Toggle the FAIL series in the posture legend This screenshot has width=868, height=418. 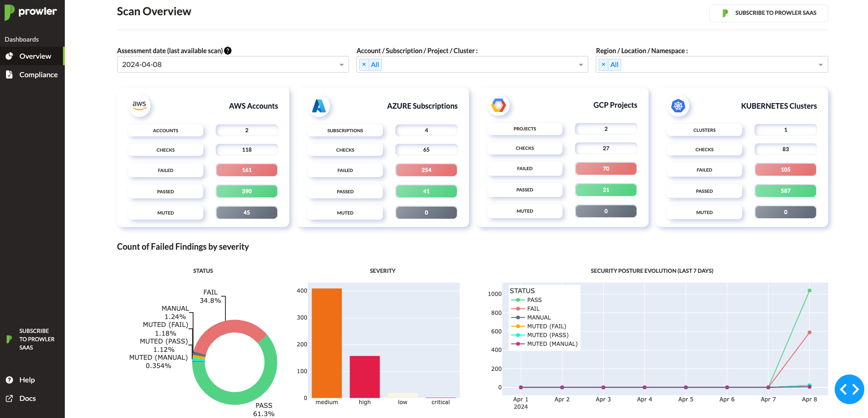pos(533,308)
